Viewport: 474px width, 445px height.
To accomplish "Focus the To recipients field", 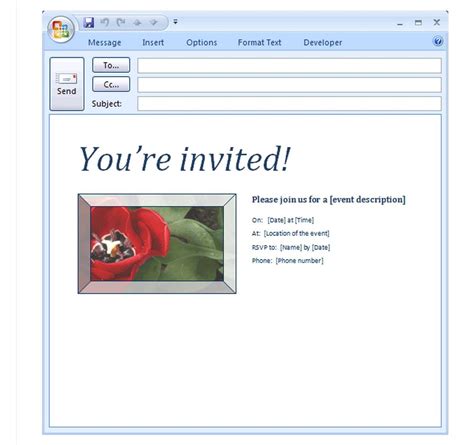I will pyautogui.click(x=289, y=66).
